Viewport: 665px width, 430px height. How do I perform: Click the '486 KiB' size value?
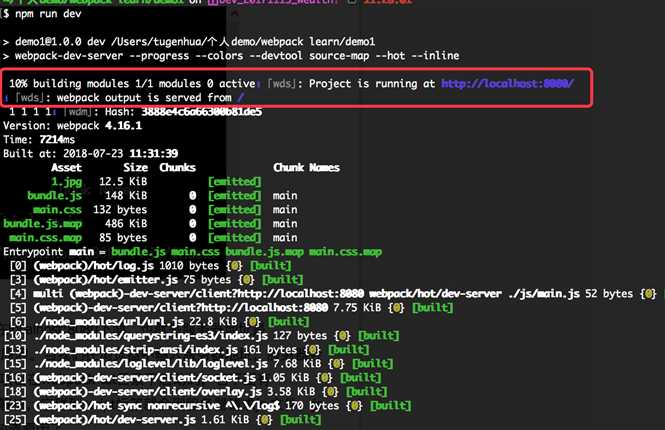pos(126,223)
